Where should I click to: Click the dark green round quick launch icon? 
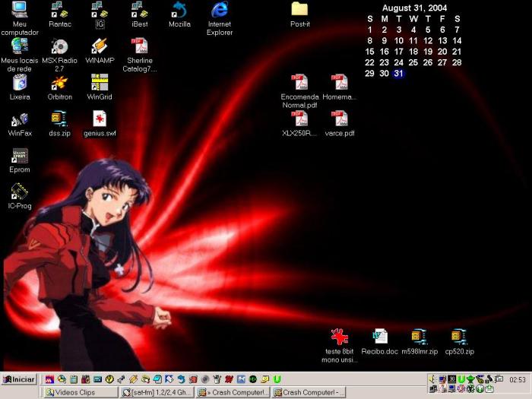click(253, 379)
